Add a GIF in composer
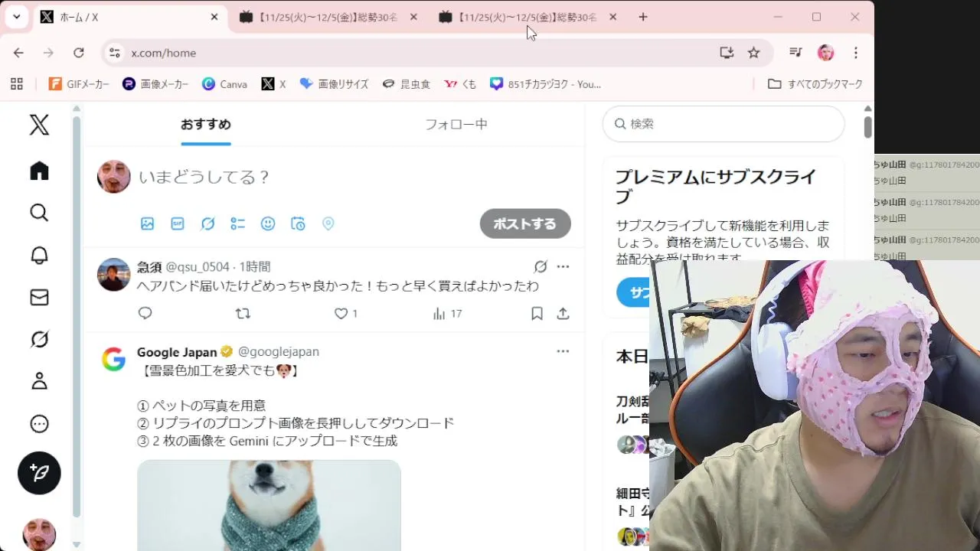The image size is (980, 551). click(178, 223)
